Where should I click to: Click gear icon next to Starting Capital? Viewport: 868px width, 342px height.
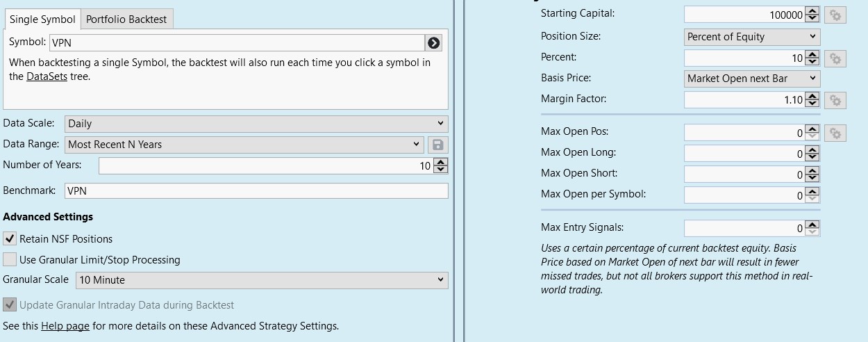835,15
